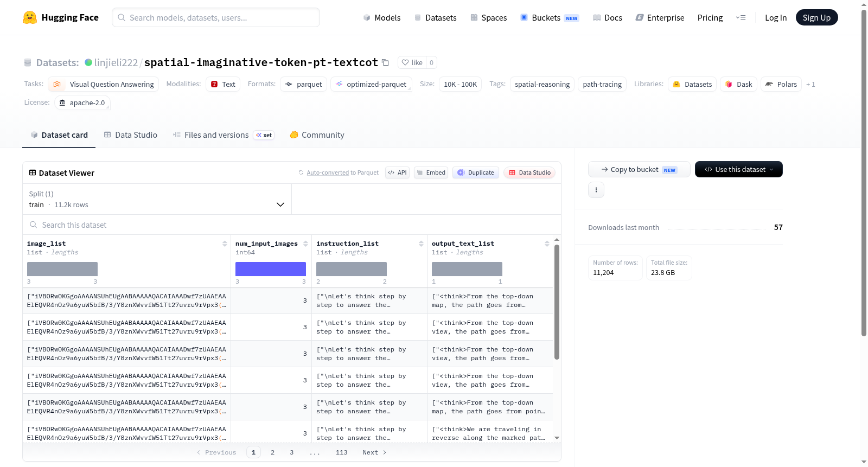Viewport: 868px width, 467px height.
Task: Click the Dataset Viewer table icon
Action: coord(33,172)
